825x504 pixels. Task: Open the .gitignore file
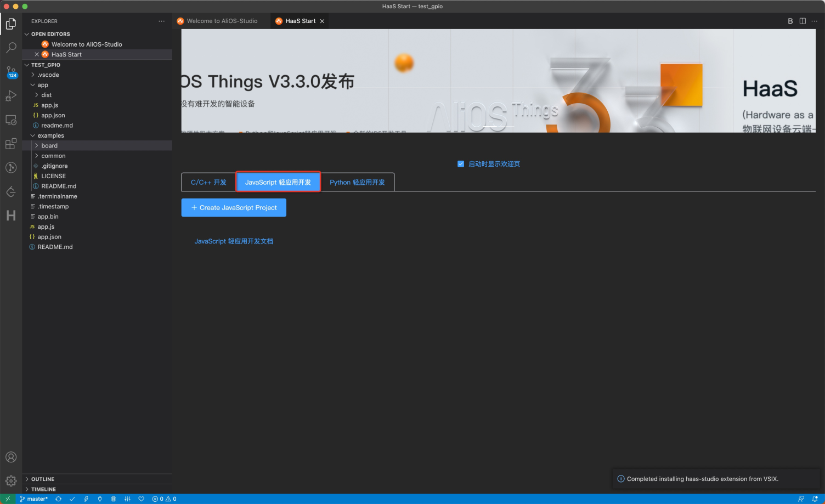click(x=55, y=166)
